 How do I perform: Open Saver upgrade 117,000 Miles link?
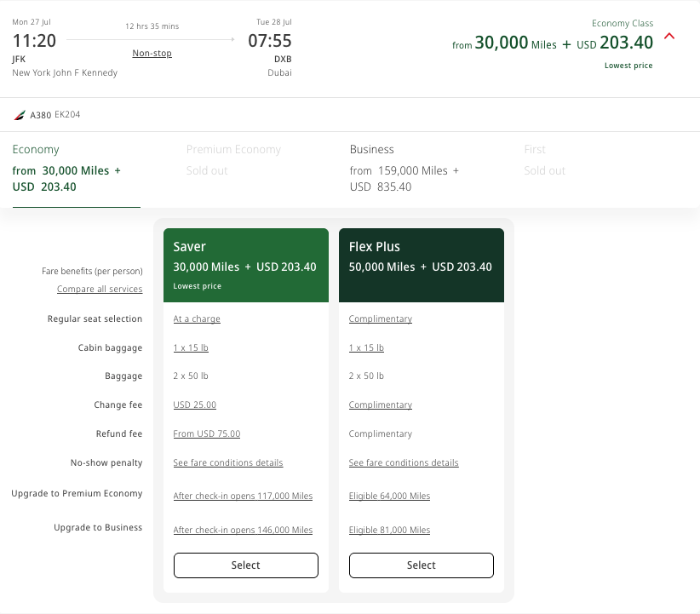click(243, 496)
